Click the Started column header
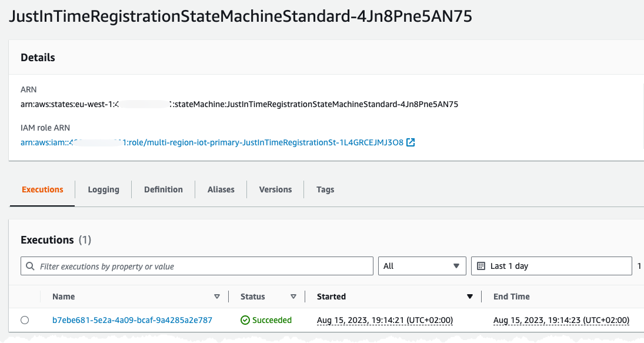Screen dimensions: 644x343 pyautogui.click(x=332, y=297)
